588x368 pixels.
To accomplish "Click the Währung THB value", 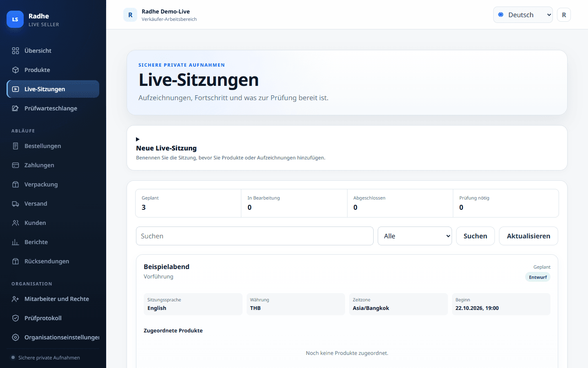I will click(x=255, y=308).
